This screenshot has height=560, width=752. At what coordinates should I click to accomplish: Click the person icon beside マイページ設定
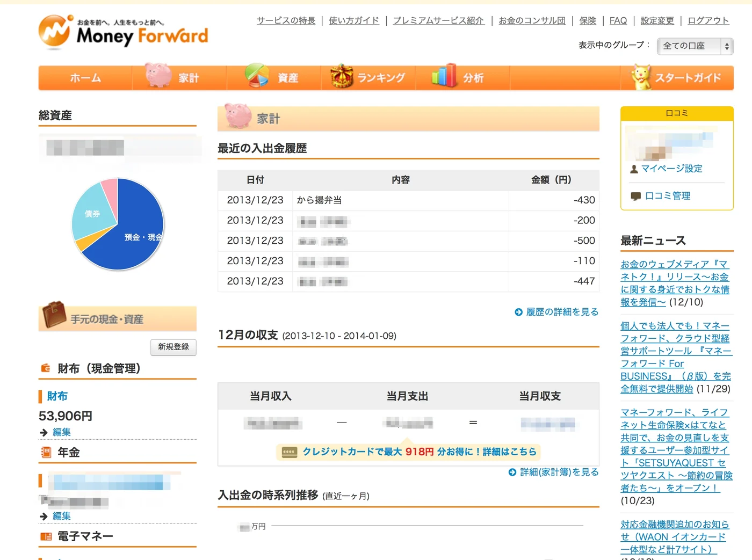pyautogui.click(x=634, y=169)
